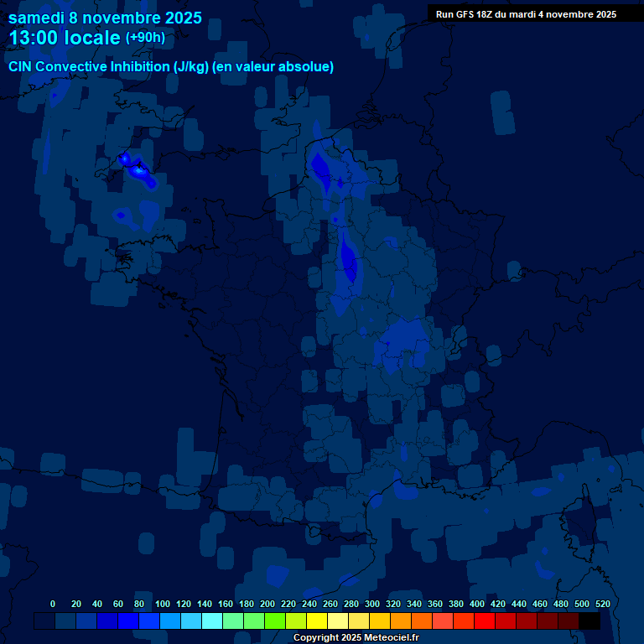Click the blue swatch between 80 and 100

pyautogui.click(x=149, y=621)
